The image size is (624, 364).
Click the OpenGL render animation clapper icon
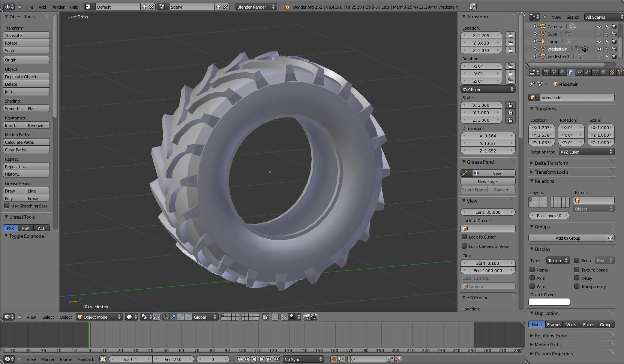(x=314, y=317)
